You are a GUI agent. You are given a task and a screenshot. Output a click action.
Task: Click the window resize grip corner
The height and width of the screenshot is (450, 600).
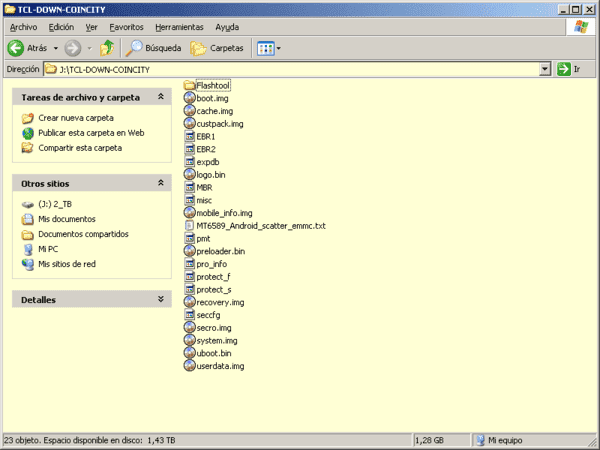[592, 441]
